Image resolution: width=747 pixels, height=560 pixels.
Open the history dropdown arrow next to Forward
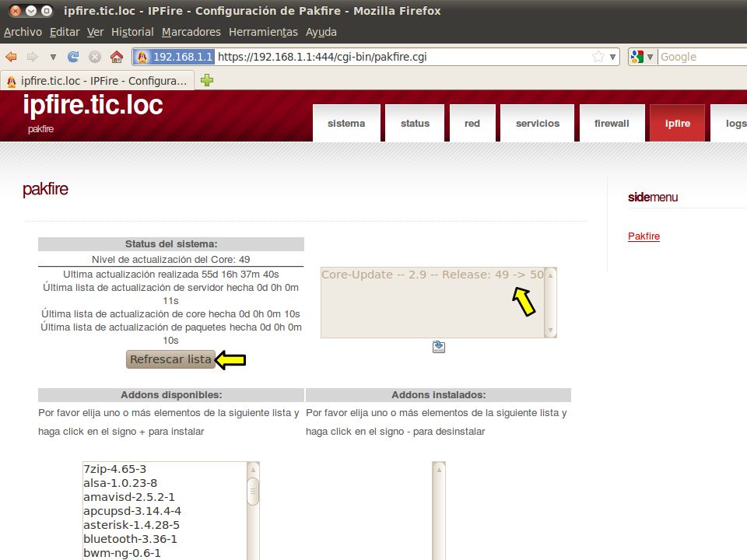(x=53, y=57)
